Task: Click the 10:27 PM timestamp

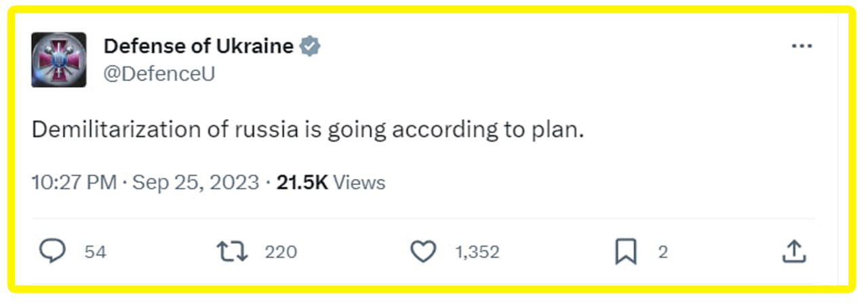Action: [74, 182]
